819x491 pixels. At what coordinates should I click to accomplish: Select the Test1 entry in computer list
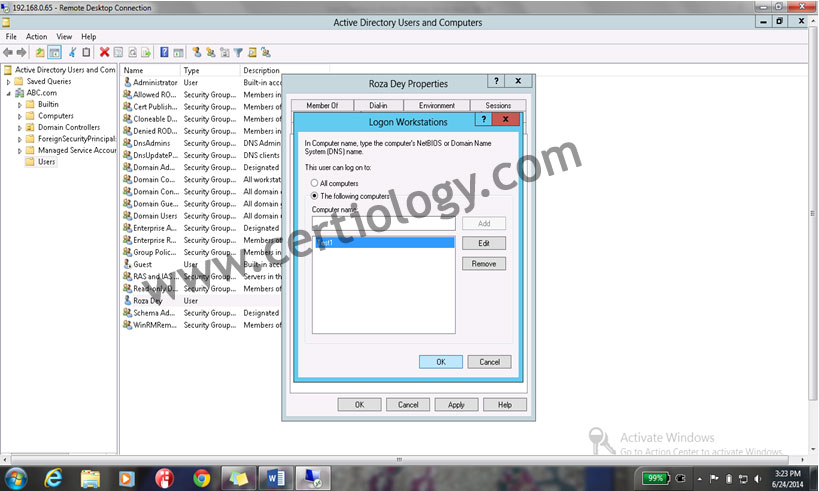pyautogui.click(x=383, y=243)
